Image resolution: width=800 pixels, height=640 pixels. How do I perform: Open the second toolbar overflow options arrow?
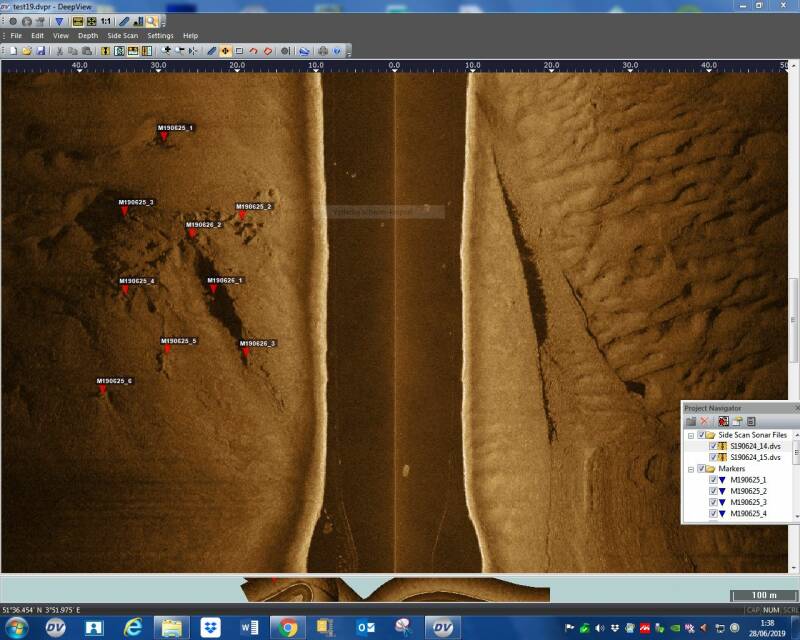click(349, 51)
